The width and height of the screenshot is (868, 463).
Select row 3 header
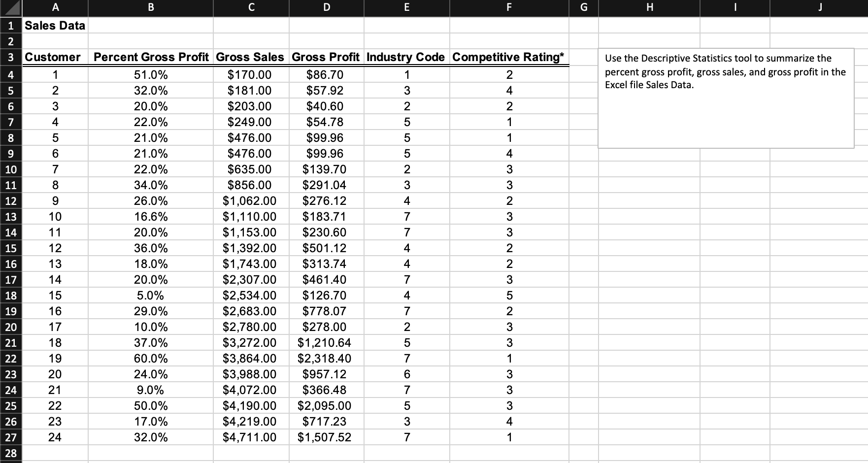10,57
